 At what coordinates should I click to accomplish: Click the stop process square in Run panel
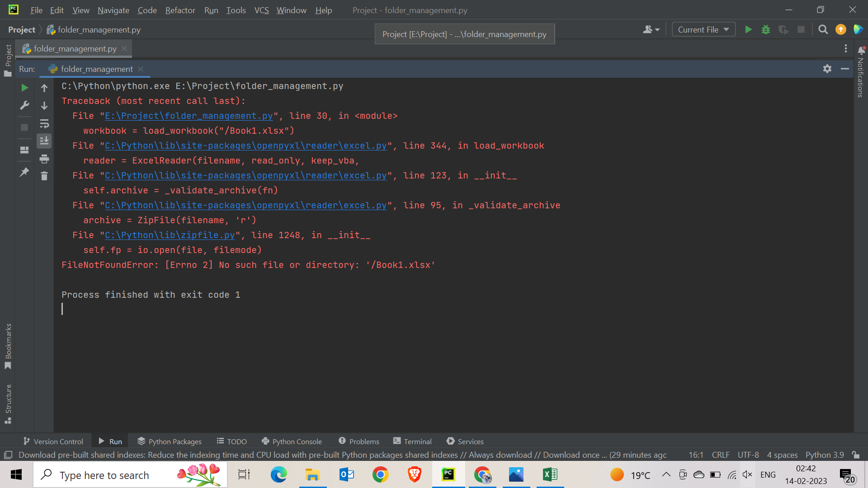tap(24, 127)
